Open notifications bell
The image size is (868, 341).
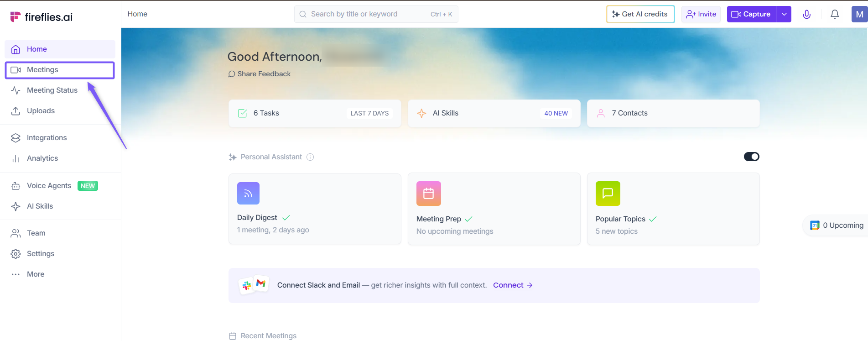click(835, 14)
